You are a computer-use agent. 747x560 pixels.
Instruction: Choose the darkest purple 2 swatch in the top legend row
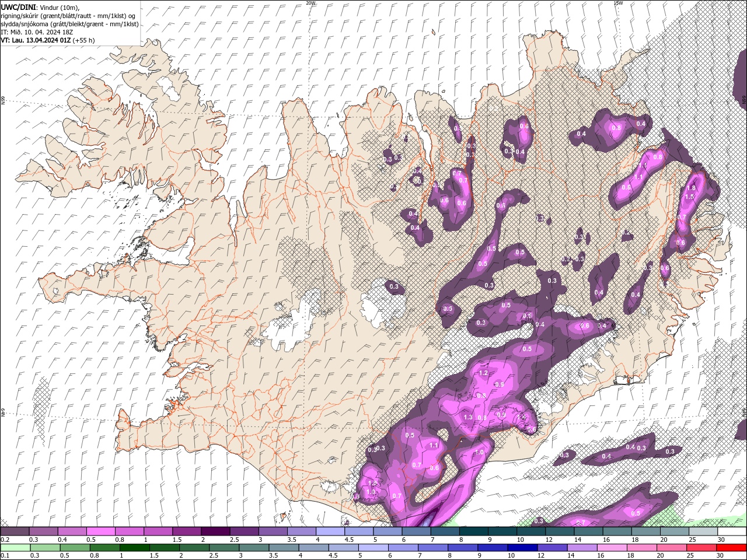point(215,531)
